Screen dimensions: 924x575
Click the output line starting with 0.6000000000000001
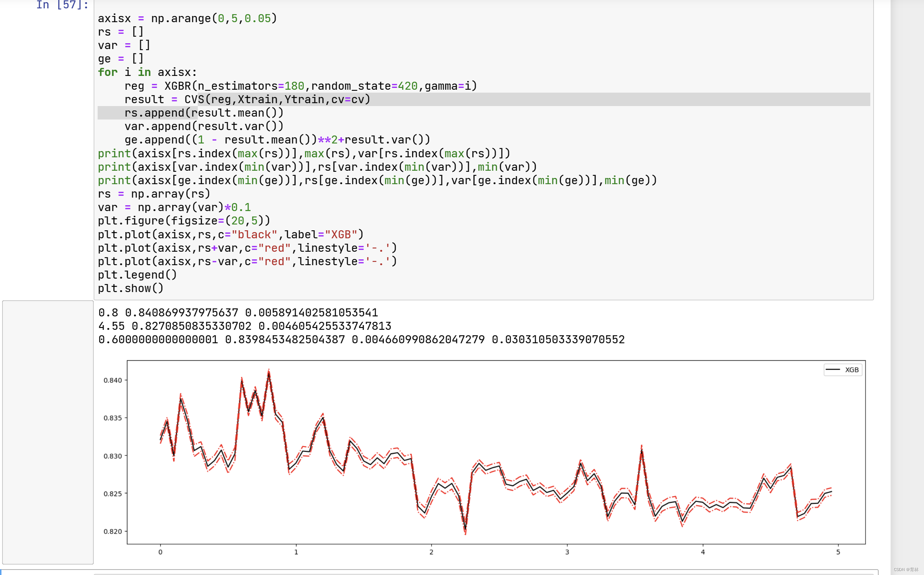pyautogui.click(x=362, y=340)
